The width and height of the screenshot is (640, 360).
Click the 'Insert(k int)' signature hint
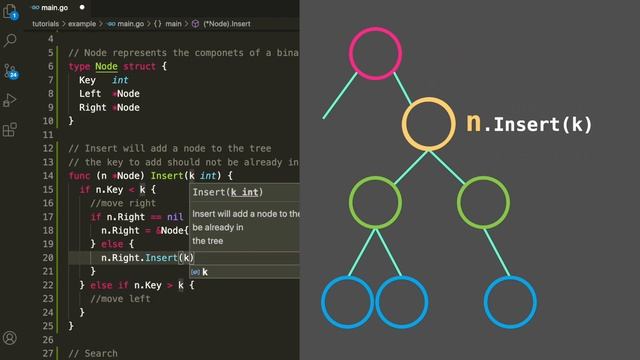[x=228, y=192]
